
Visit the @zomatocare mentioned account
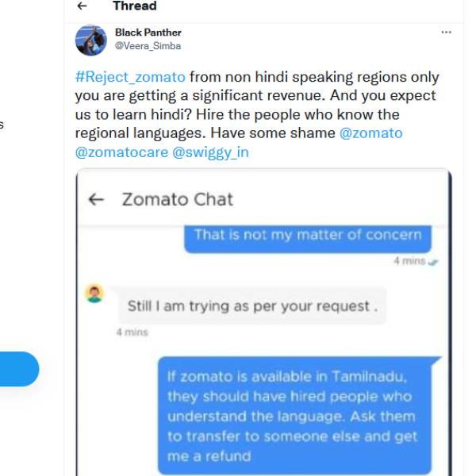point(120,152)
